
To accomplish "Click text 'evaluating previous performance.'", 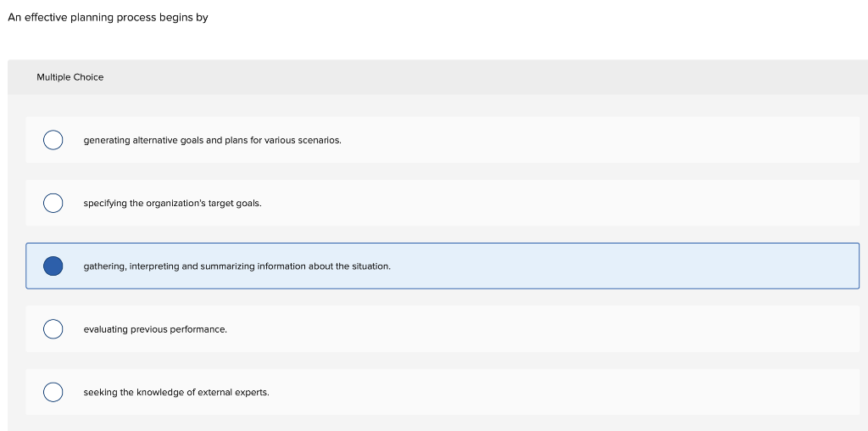I will click(155, 330).
